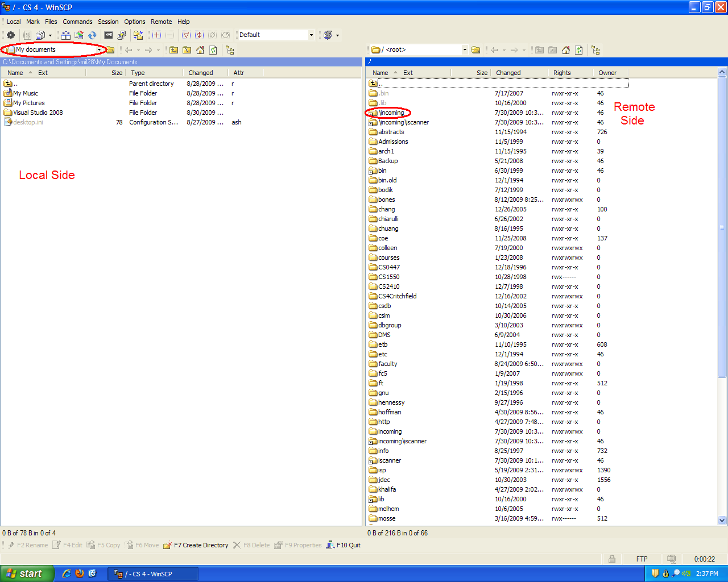The width and height of the screenshot is (728, 582).
Task: Click F7 Create Directory button
Action: point(196,545)
